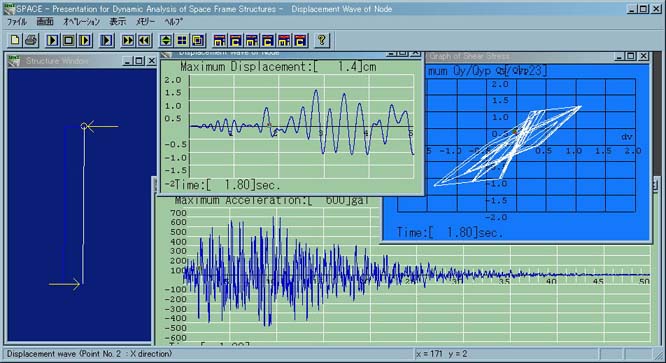Click the help question mark icon
The height and width of the screenshot is (363, 666).
tap(322, 40)
